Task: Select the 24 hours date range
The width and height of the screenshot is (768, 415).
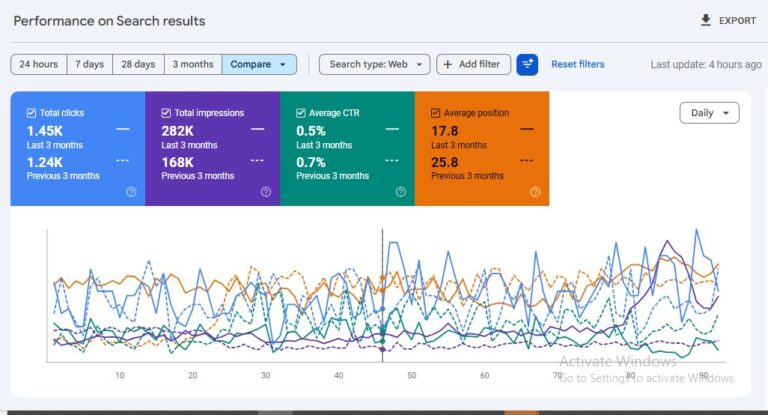Action: (x=38, y=64)
